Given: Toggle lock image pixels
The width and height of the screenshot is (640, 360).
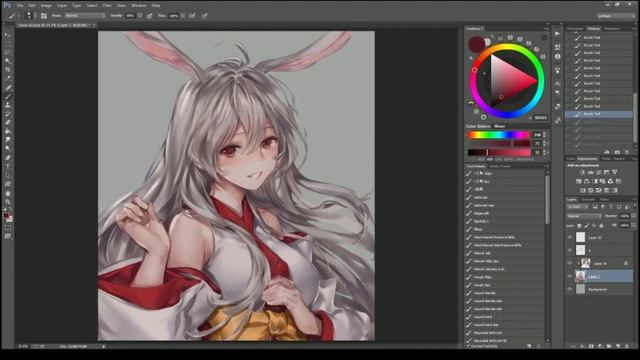Looking at the screenshot, I should click(x=587, y=225).
